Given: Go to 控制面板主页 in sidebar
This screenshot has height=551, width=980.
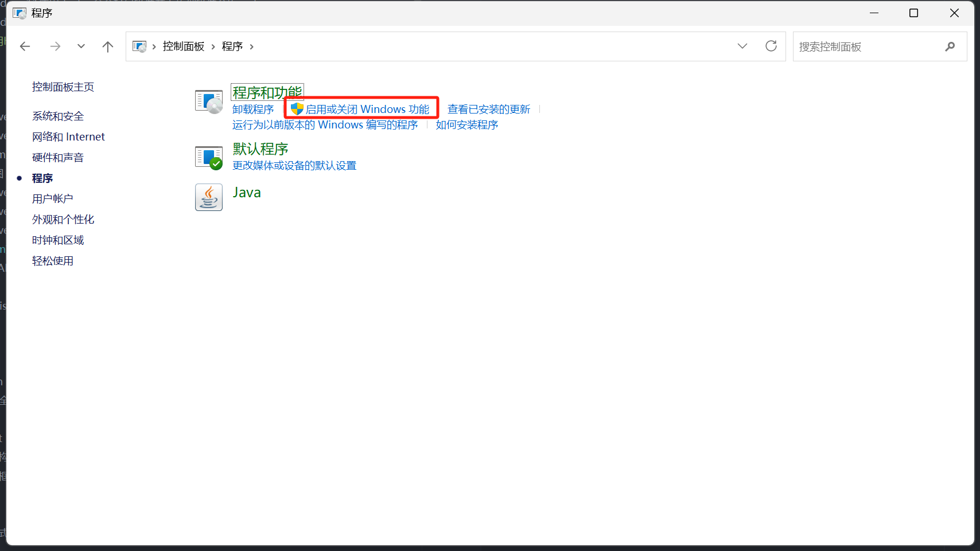Looking at the screenshot, I should tap(63, 87).
